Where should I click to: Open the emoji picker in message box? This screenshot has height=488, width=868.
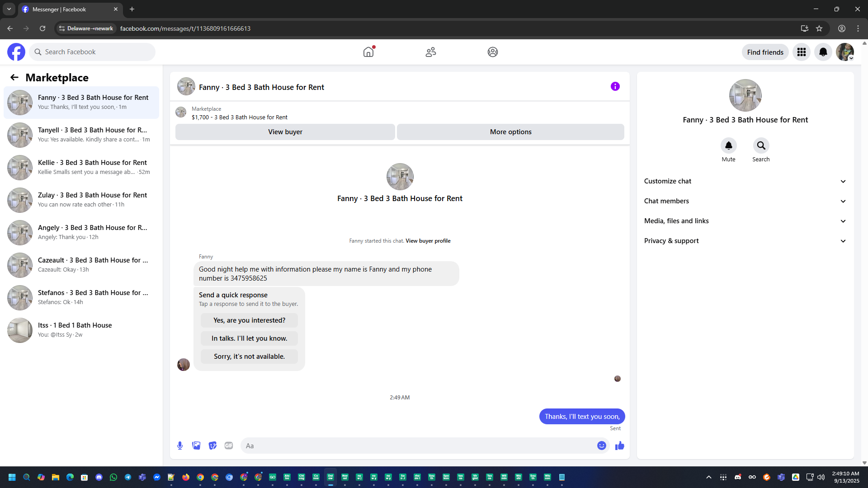point(601,446)
